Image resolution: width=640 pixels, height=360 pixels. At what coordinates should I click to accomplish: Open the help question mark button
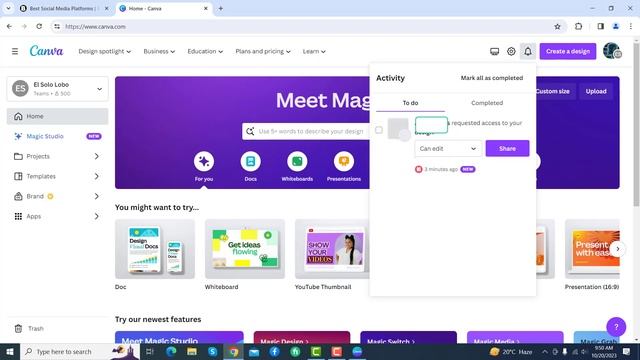click(x=616, y=327)
